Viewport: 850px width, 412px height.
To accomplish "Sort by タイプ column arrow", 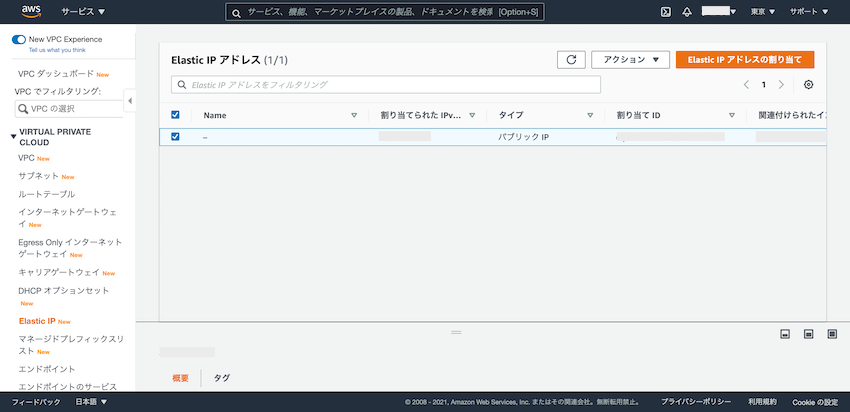I will click(590, 115).
